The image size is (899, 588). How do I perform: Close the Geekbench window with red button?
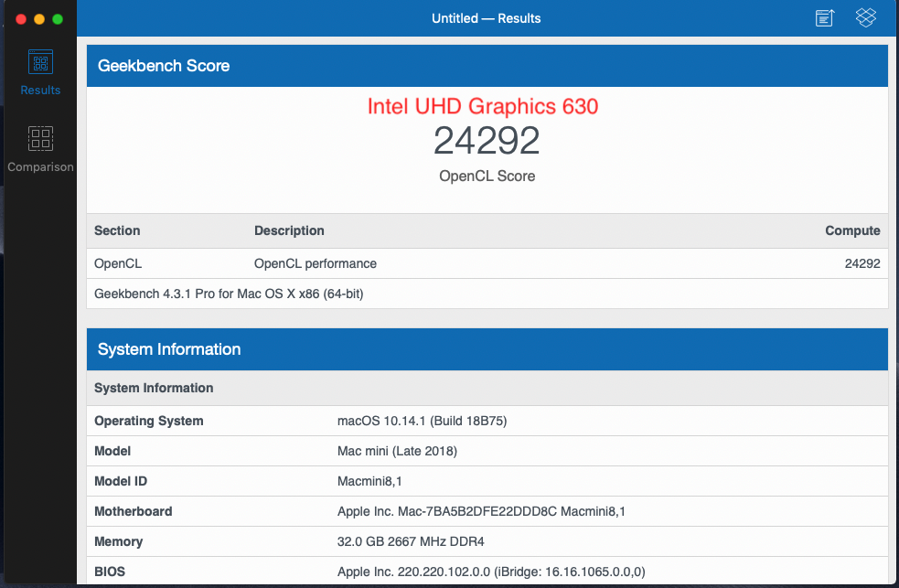pos(21,19)
